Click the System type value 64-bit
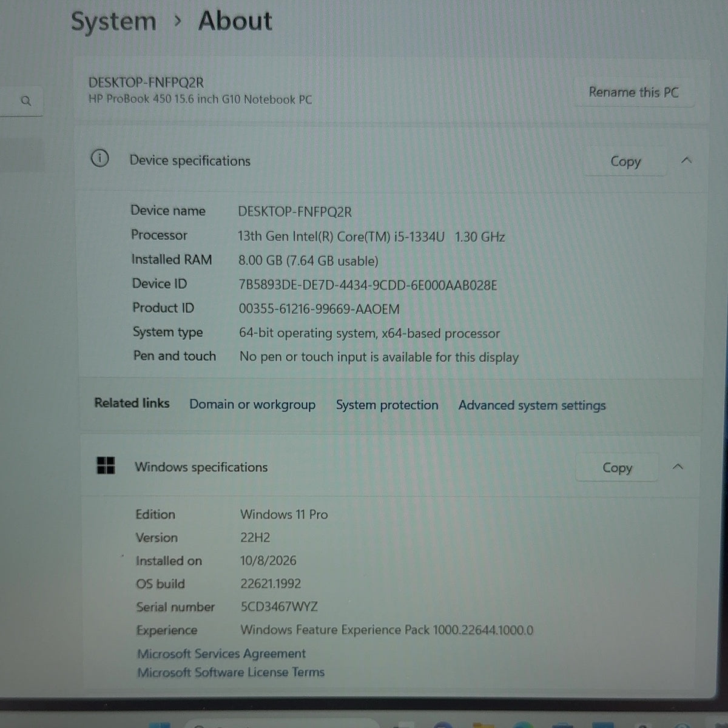 (369, 333)
